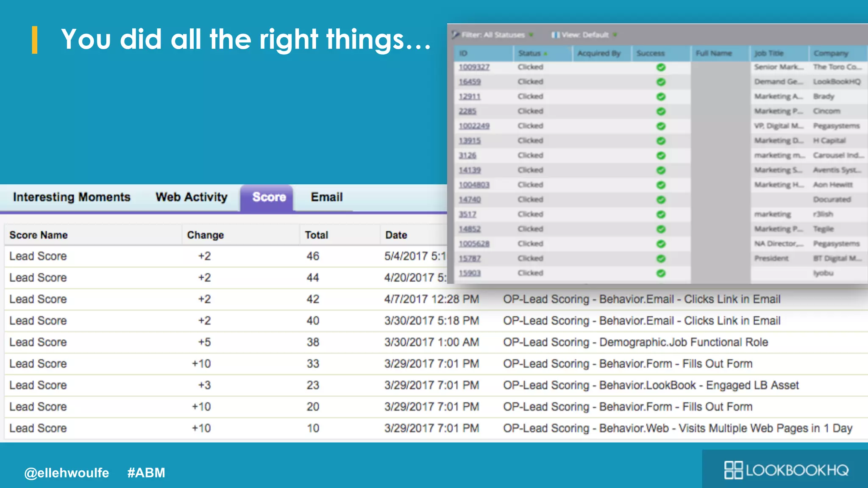Sort by the Acquired By column header
This screenshot has width=868, height=488.
602,53
